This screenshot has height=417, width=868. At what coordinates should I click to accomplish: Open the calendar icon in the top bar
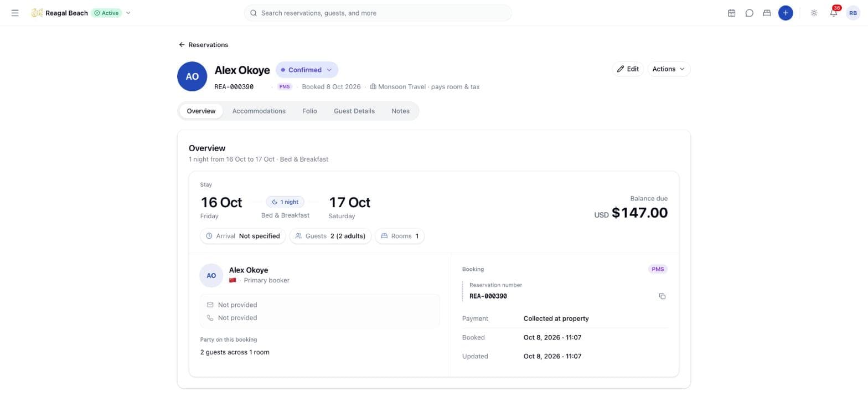tap(731, 13)
